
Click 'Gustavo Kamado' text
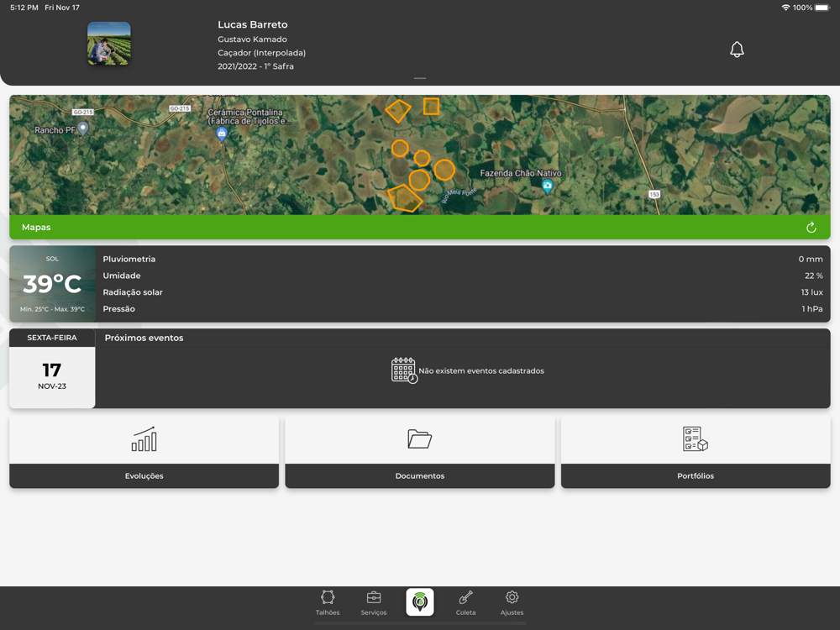coord(252,39)
